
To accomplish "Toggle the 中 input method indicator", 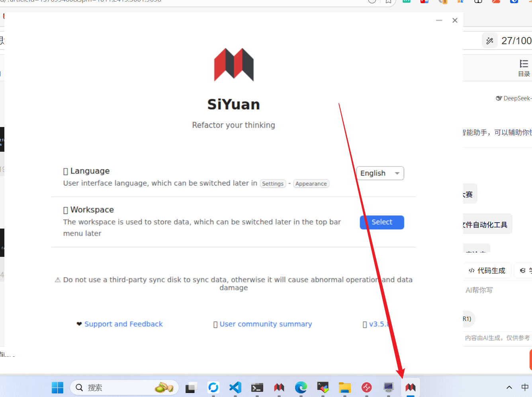I will pyautogui.click(x=525, y=387).
